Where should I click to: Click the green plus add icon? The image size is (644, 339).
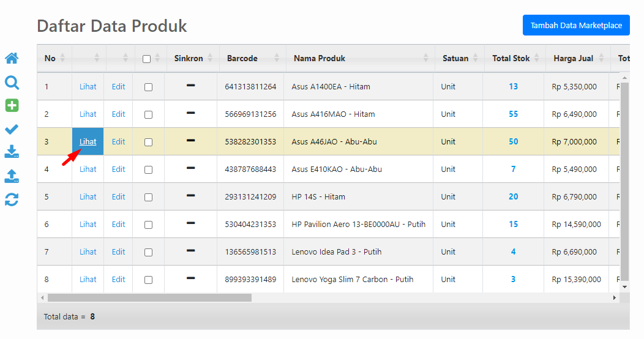tap(12, 105)
